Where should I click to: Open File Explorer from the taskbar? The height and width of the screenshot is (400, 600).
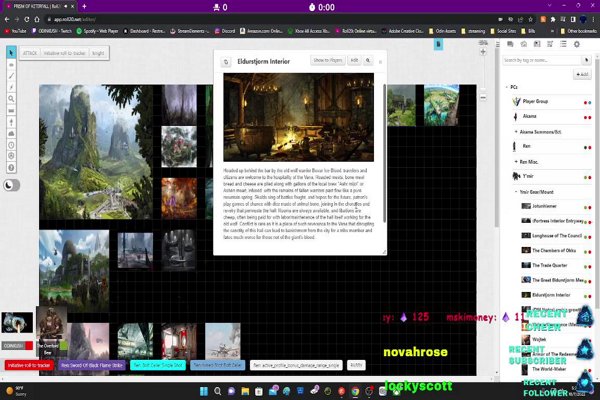tap(245, 391)
